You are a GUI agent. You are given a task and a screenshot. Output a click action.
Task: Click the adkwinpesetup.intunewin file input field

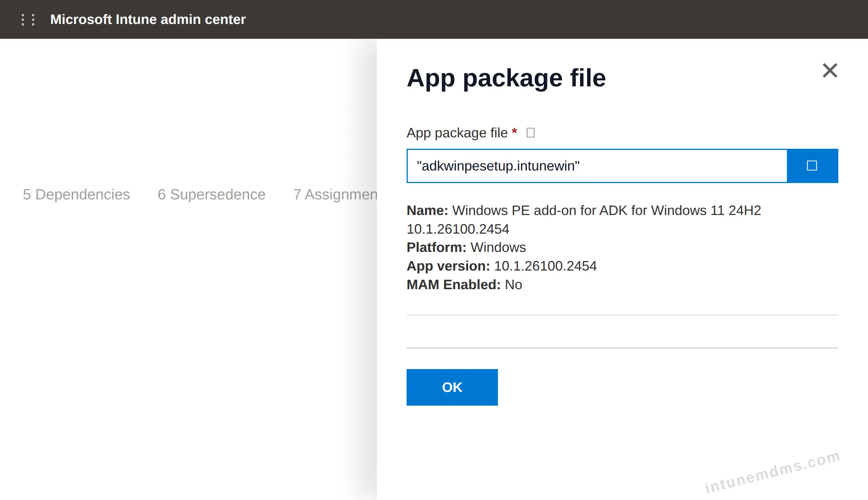597,166
